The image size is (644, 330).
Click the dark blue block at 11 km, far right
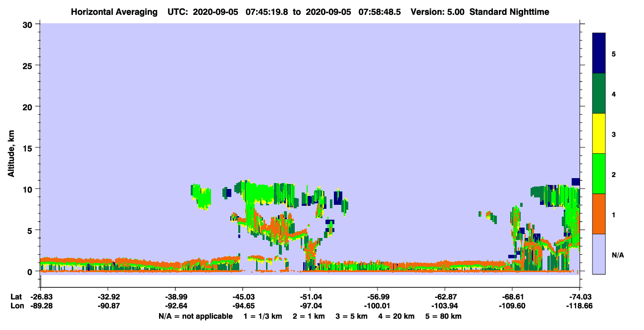click(x=575, y=182)
